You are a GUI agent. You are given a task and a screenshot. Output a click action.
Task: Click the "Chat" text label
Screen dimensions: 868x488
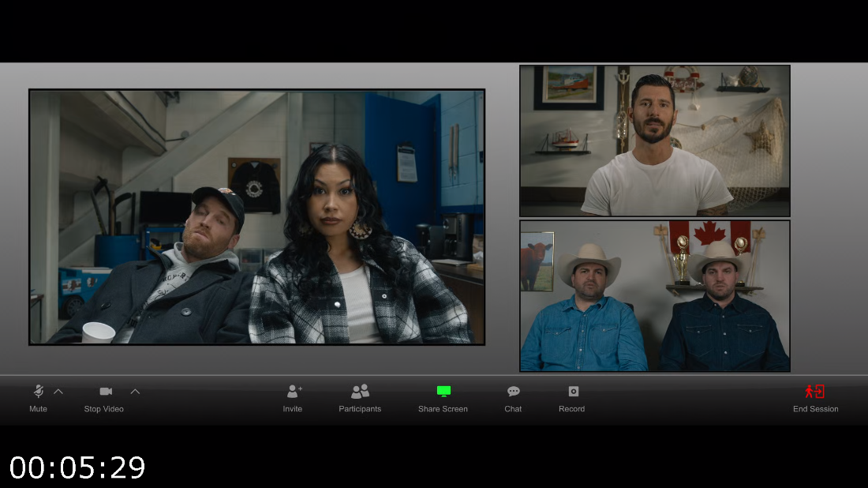point(513,409)
